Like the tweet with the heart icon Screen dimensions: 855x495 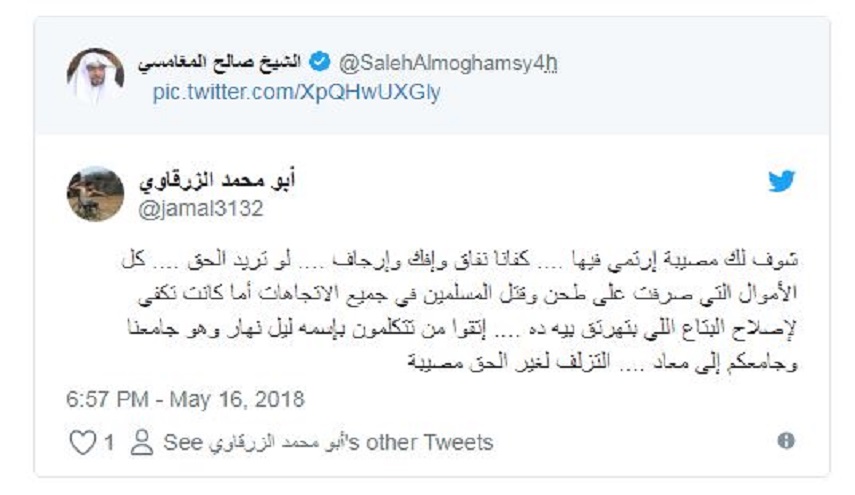click(81, 441)
